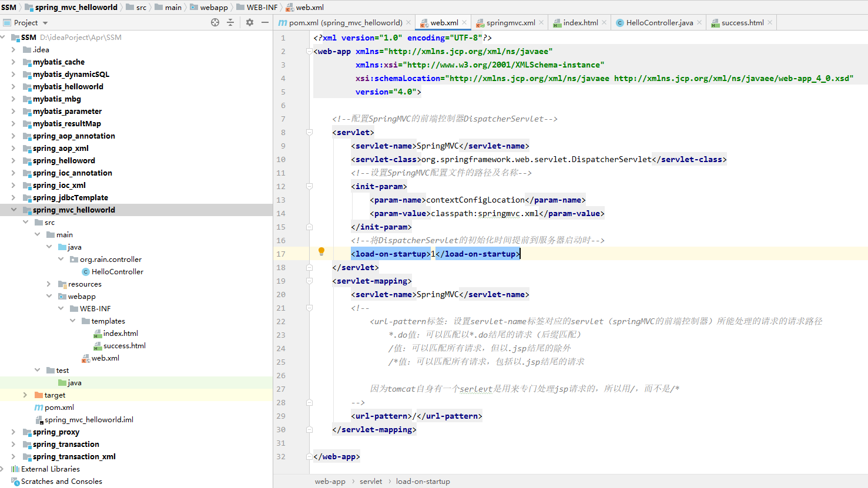Click fold marker at init-param line 12
Viewport: 868px width, 488px height.
(309, 186)
